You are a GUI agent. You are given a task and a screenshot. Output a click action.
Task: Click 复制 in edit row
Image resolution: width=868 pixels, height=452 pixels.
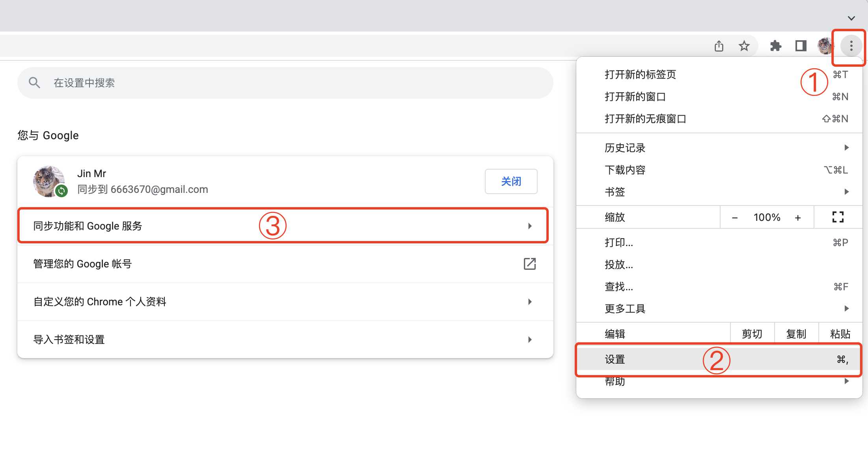pyautogui.click(x=796, y=334)
